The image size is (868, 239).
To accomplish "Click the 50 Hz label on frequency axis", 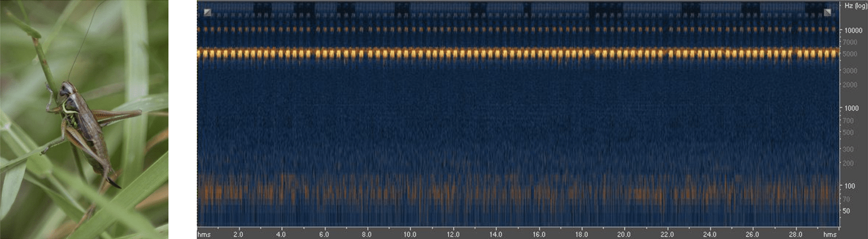I will (847, 211).
